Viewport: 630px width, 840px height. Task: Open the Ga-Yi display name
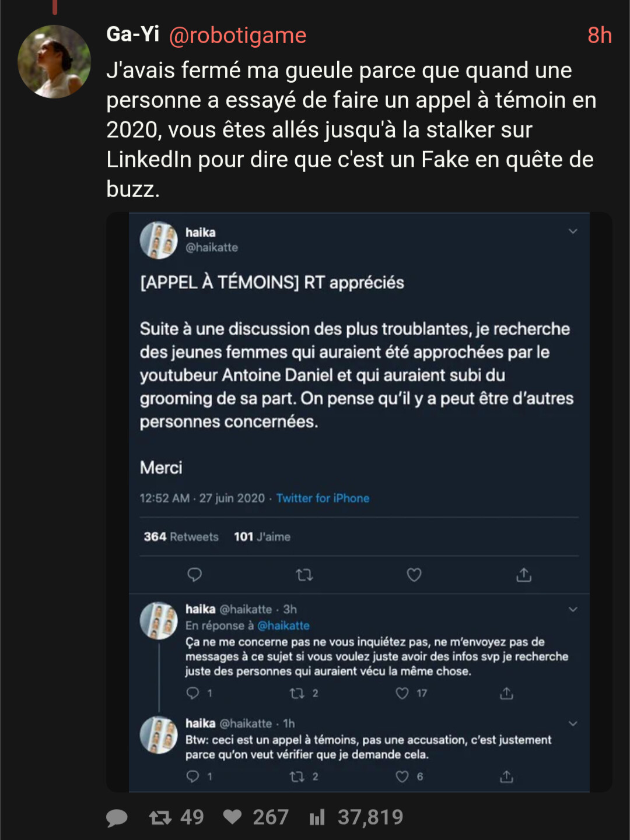pyautogui.click(x=133, y=34)
